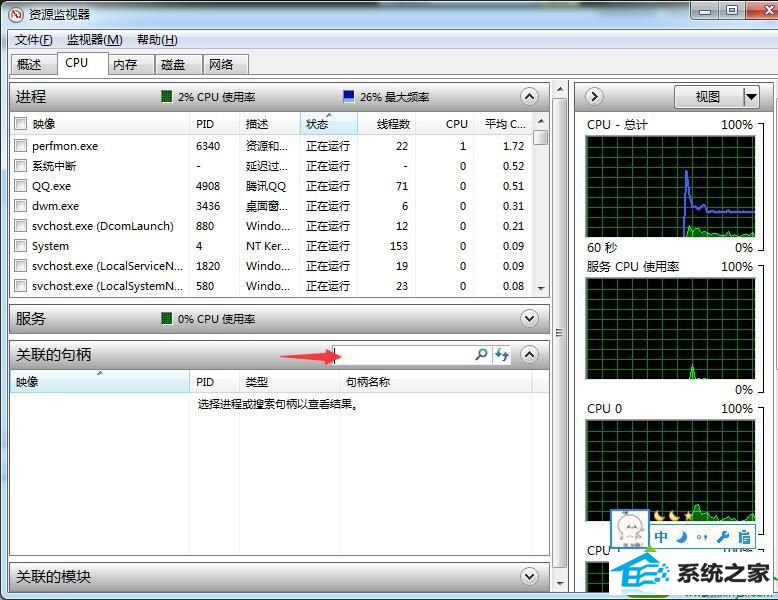Click the 腾讯QQ description cell
778x600 pixels.
pyautogui.click(x=266, y=186)
